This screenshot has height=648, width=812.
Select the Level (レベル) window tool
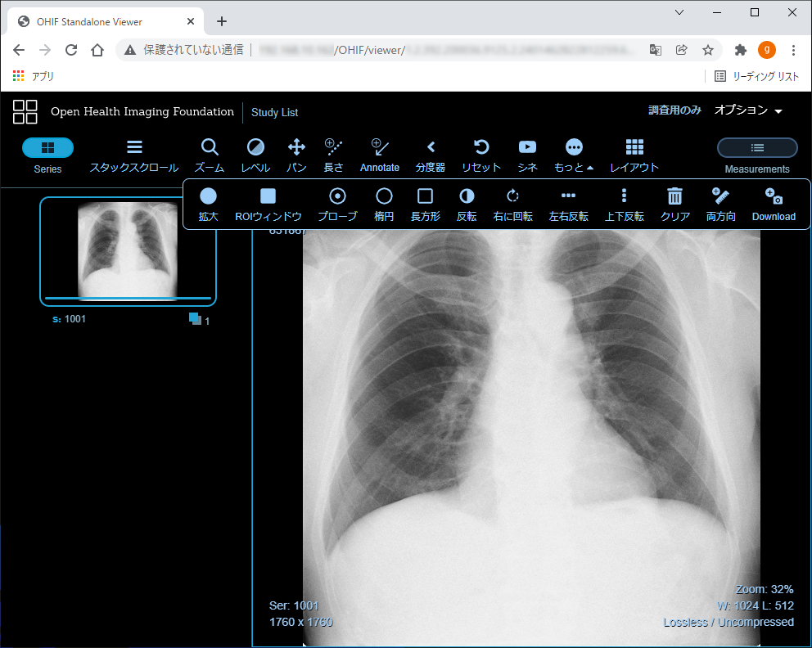(255, 155)
